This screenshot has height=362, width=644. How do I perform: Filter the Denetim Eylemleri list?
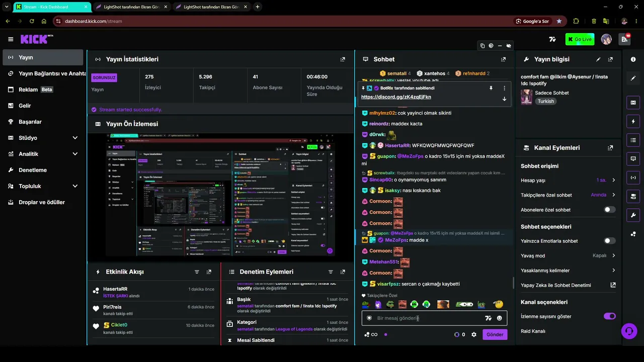[331, 272]
